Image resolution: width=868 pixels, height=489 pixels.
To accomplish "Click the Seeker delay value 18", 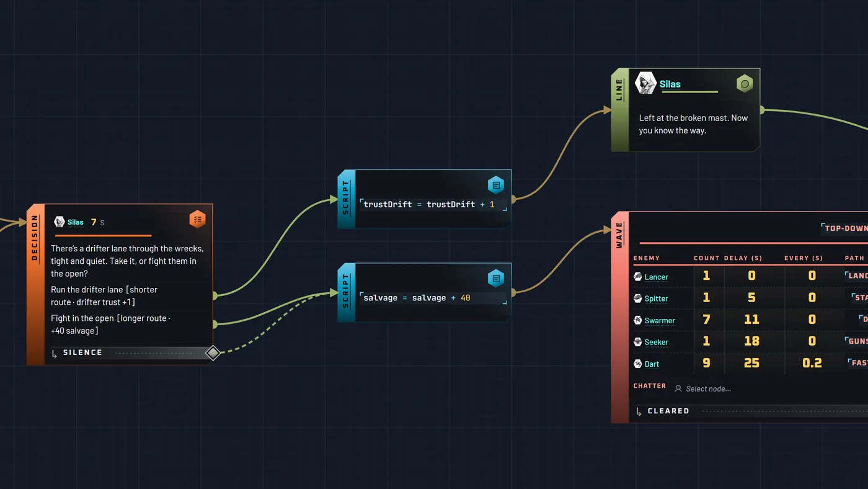I will [x=751, y=341].
